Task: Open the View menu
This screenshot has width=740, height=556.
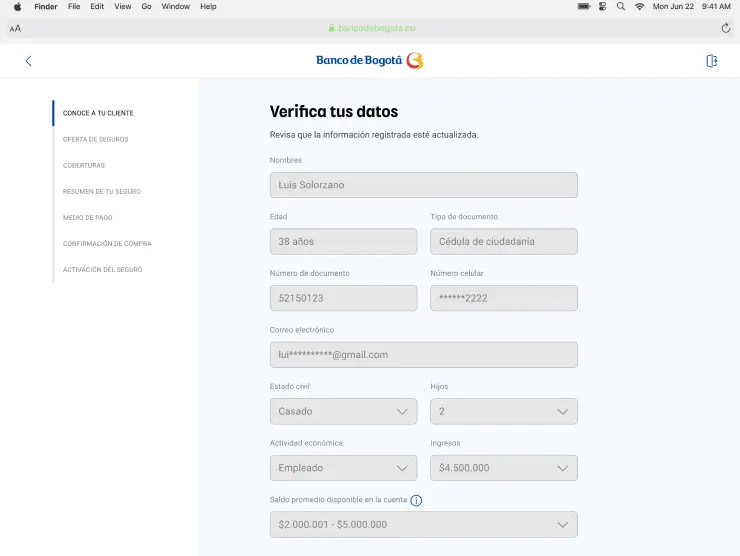Action: tap(122, 6)
